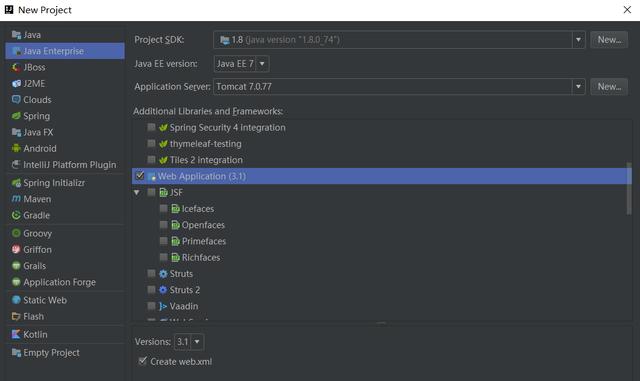Viewport: 640px width, 381px height.
Task: Select the Java project type icon
Action: tap(16, 35)
